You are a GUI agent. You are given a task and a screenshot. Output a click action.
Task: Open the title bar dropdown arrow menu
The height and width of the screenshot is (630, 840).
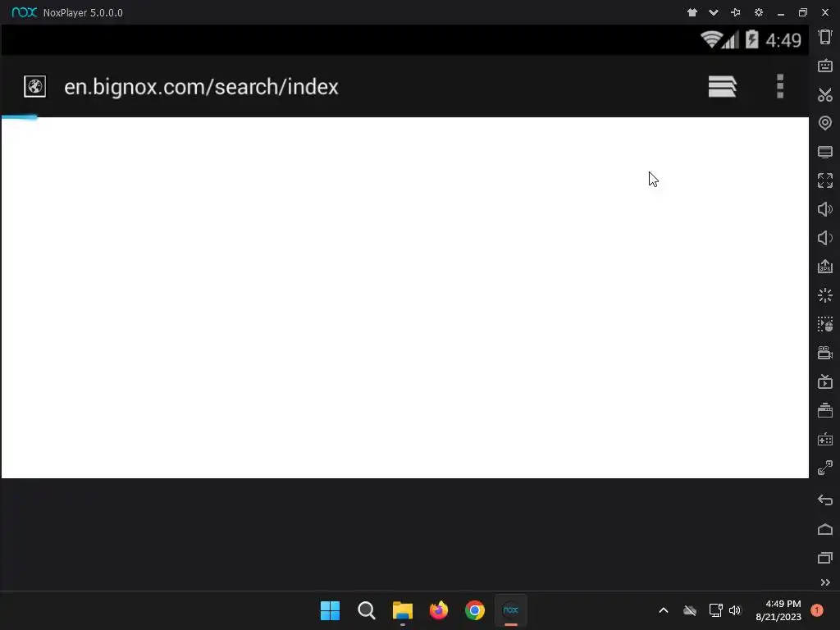[x=714, y=12]
